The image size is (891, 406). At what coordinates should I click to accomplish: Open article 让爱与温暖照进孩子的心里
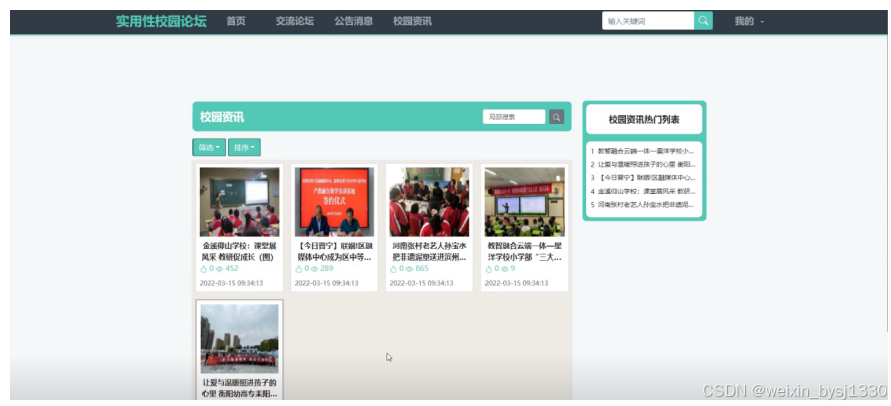click(x=239, y=388)
